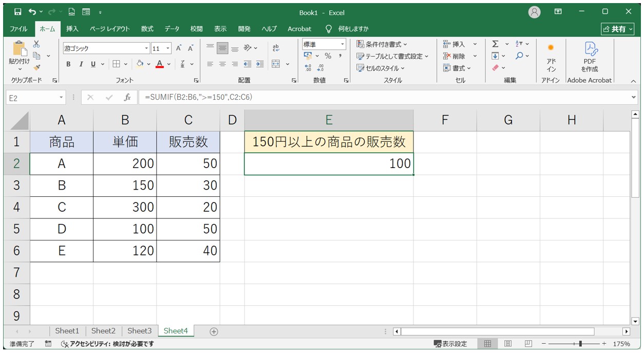Open the Add-ins (アドイン) button
644x353 pixels.
pos(551,57)
